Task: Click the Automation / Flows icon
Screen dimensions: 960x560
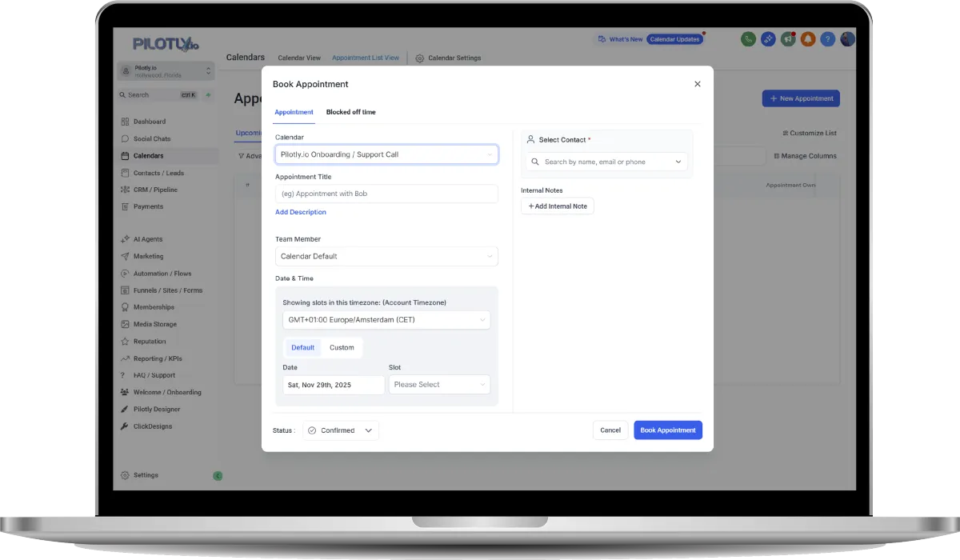Action: pyautogui.click(x=125, y=274)
